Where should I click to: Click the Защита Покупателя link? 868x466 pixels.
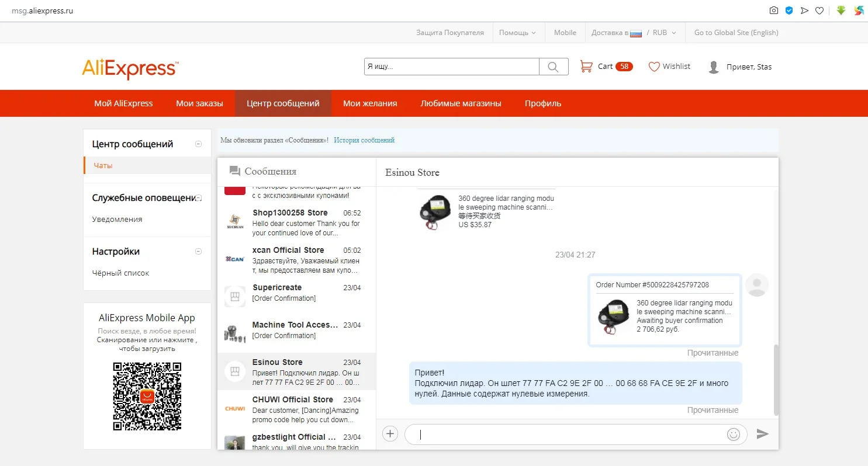450,33
